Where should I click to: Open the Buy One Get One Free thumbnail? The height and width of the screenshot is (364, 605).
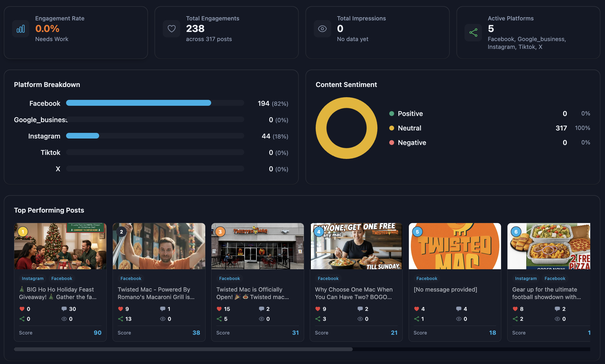point(356,246)
